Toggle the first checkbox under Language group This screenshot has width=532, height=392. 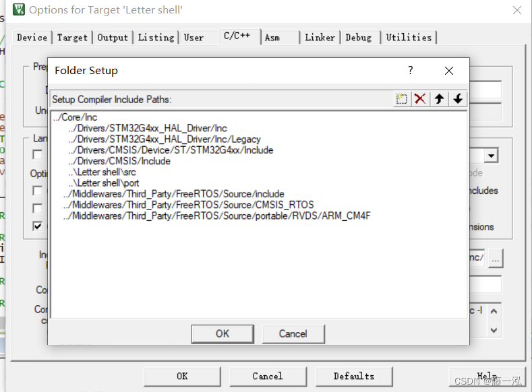point(38,154)
